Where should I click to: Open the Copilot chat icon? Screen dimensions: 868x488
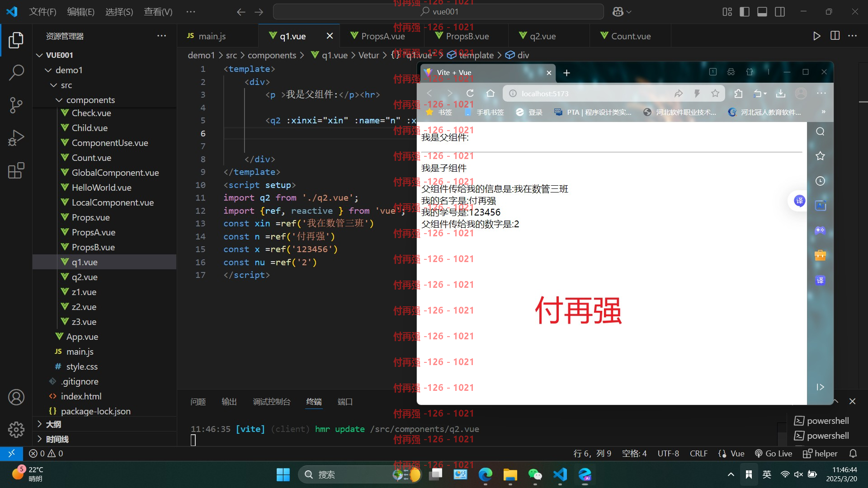618,12
